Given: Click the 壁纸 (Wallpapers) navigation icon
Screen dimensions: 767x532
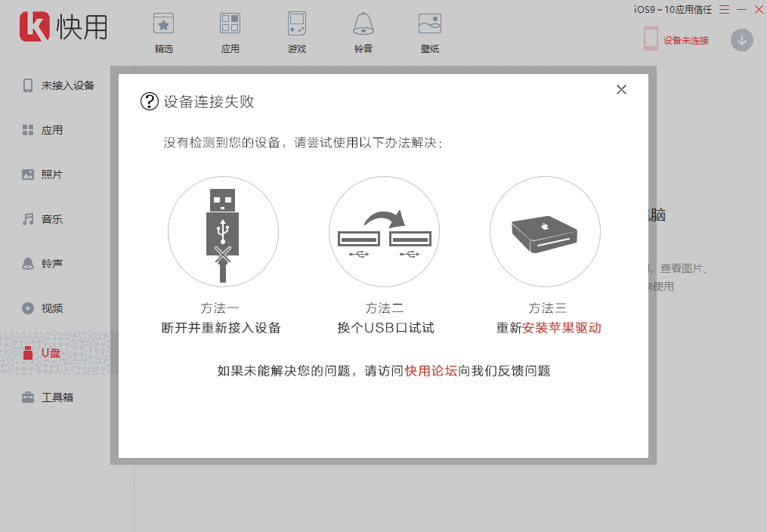Looking at the screenshot, I should [x=429, y=30].
